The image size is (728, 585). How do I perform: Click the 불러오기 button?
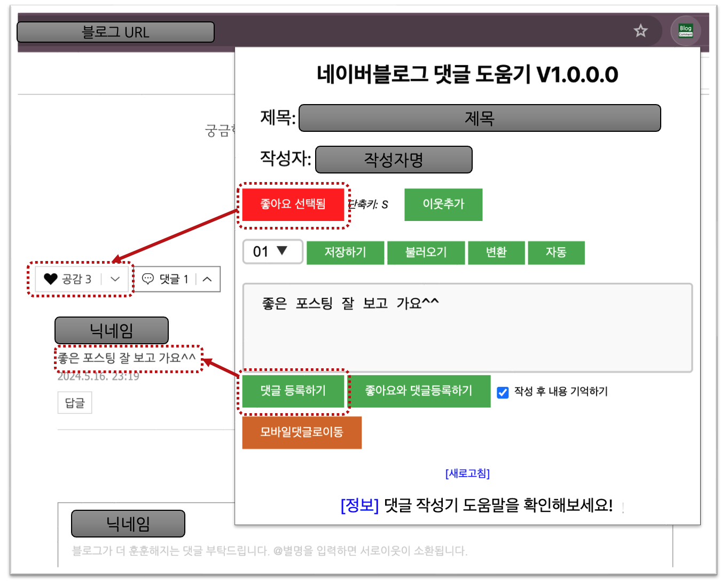click(426, 252)
